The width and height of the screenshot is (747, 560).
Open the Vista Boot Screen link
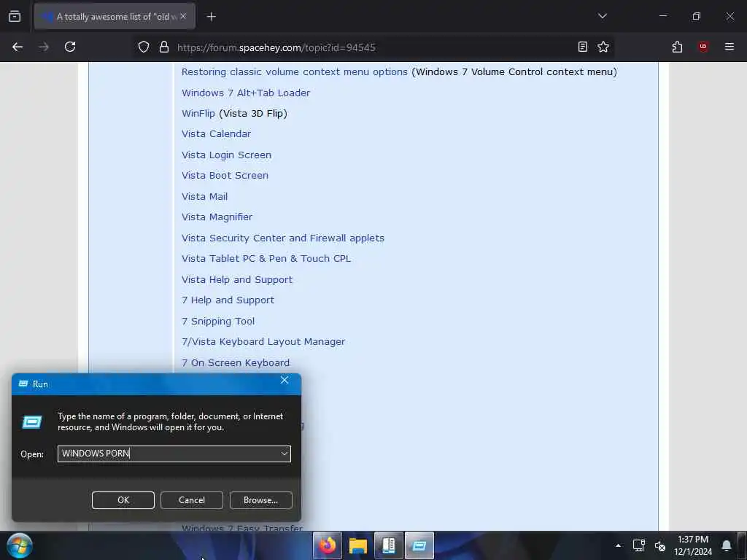[x=225, y=175]
